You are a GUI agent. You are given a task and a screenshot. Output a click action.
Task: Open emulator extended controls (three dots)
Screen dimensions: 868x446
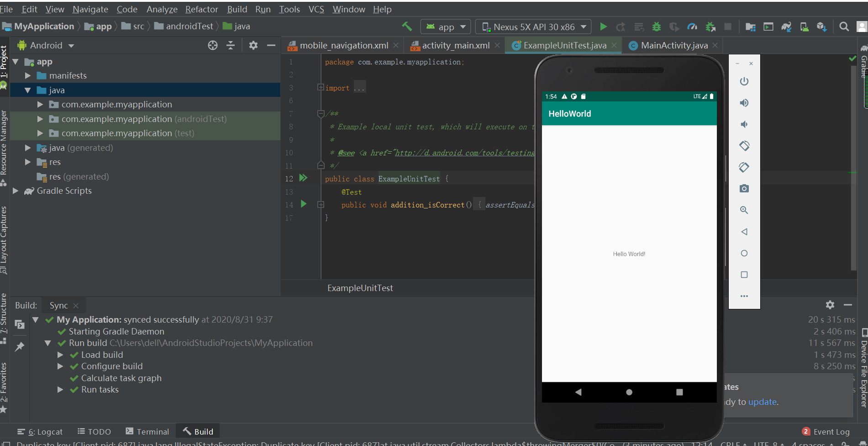tap(744, 296)
